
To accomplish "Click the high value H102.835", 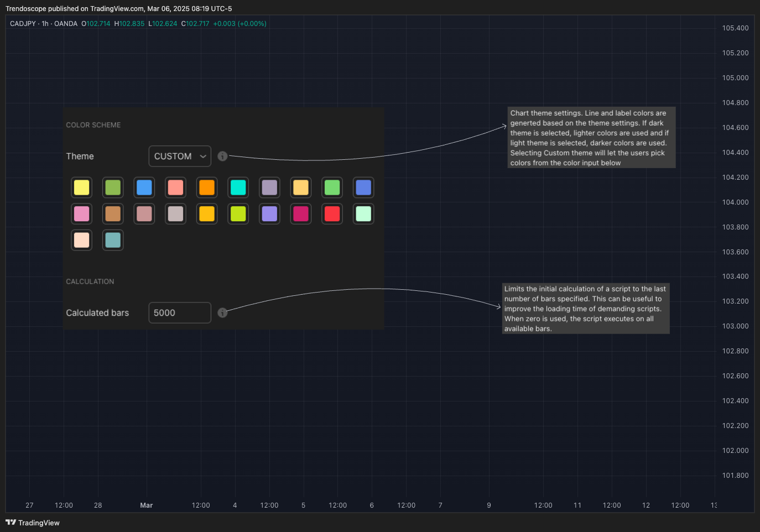I will click(x=129, y=24).
